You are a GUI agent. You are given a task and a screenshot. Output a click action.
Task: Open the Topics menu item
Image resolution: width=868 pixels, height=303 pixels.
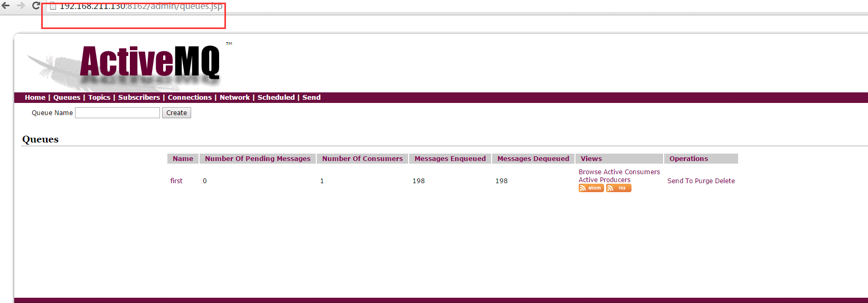pyautogui.click(x=99, y=98)
